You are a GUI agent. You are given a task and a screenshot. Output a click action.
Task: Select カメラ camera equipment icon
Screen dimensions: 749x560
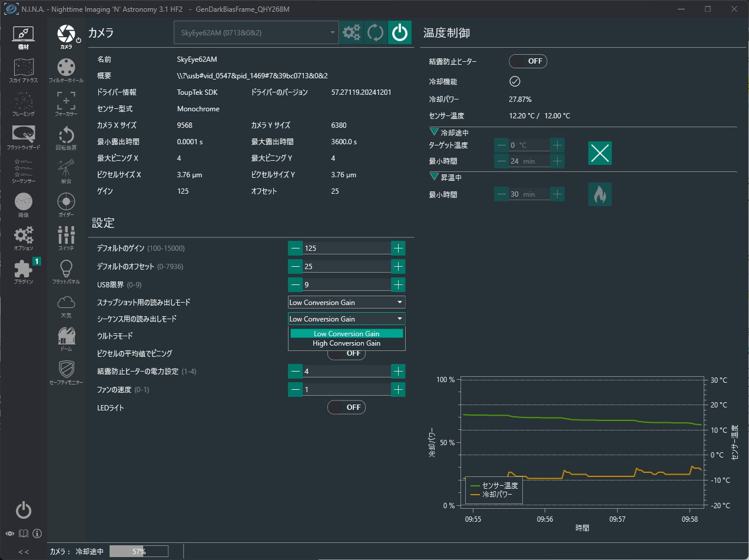66,37
